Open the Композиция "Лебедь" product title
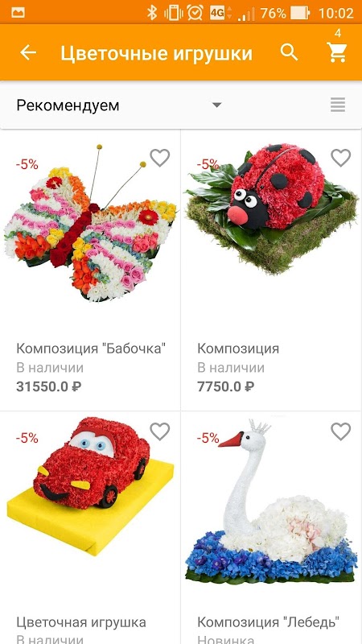The height and width of the screenshot is (644, 362). click(x=269, y=621)
